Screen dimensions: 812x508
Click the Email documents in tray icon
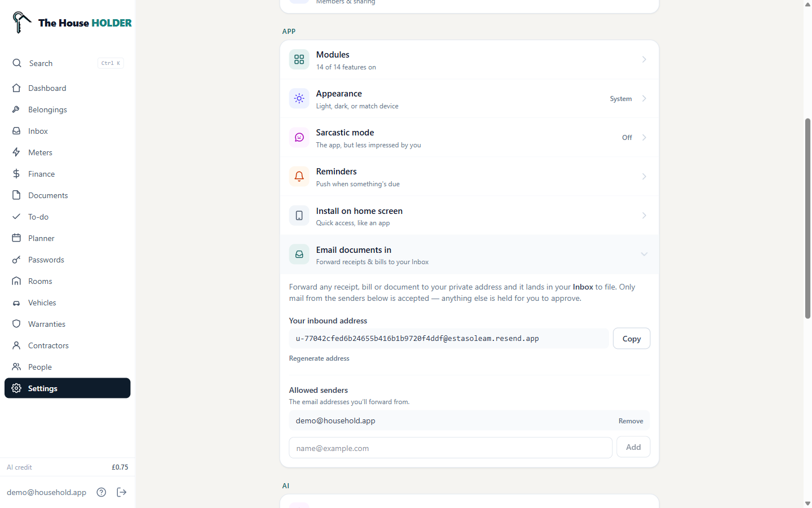pos(299,255)
